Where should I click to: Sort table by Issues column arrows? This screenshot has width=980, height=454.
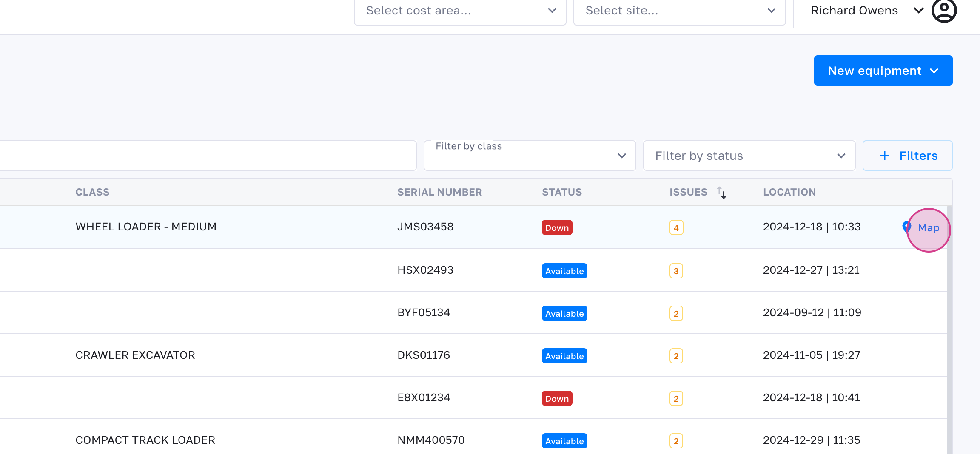[721, 192]
